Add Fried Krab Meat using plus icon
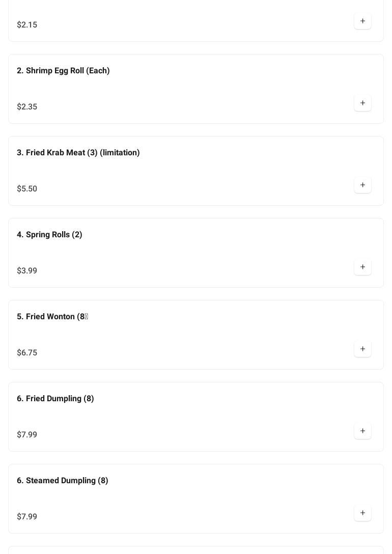392x554 pixels. (362, 185)
